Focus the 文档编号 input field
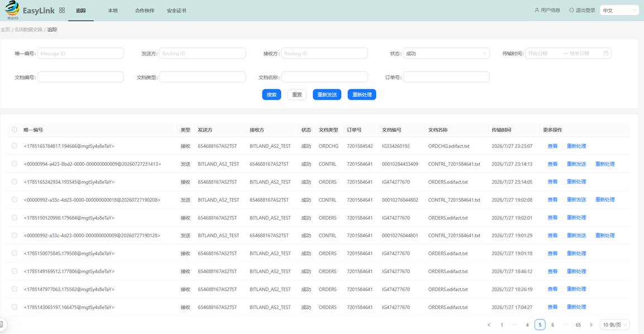The height and width of the screenshot is (334, 644). pos(80,77)
